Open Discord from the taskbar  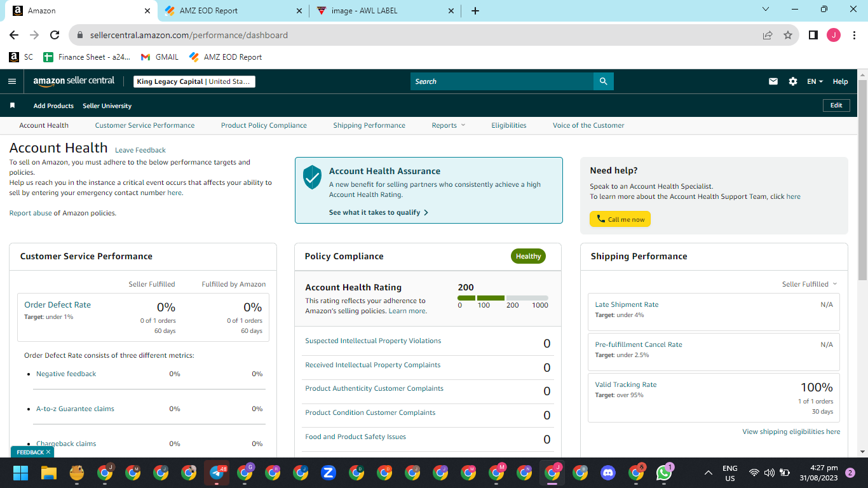(x=608, y=473)
